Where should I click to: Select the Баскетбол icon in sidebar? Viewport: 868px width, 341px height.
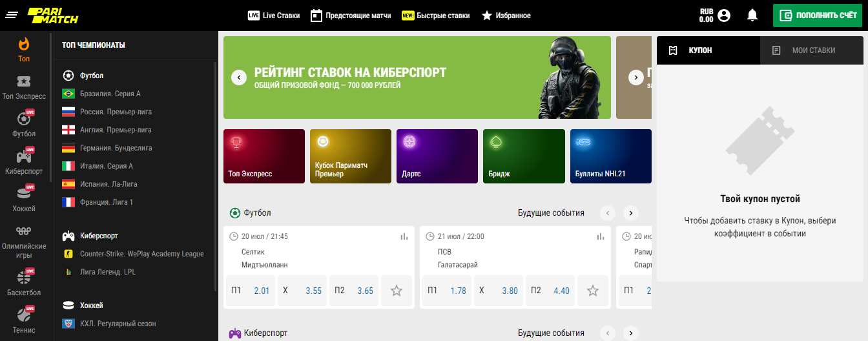[x=24, y=278]
